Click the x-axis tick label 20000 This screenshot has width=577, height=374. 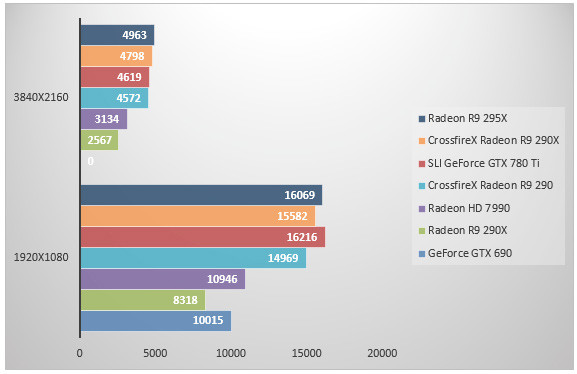pyautogui.click(x=382, y=353)
